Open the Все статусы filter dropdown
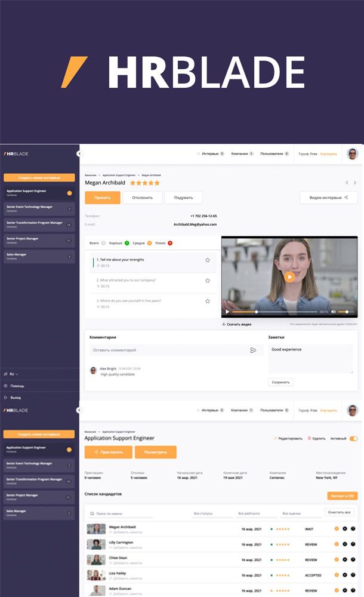The height and width of the screenshot is (597, 364). pyautogui.click(x=212, y=514)
